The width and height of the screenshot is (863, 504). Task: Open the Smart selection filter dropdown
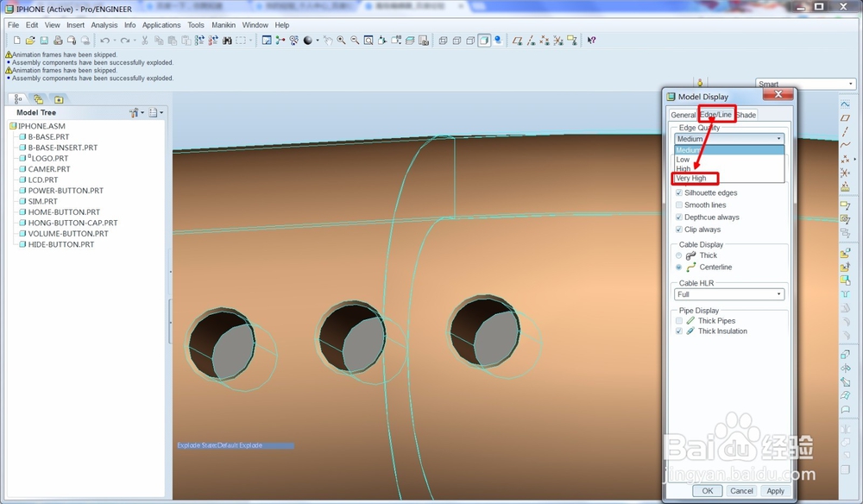pos(805,84)
